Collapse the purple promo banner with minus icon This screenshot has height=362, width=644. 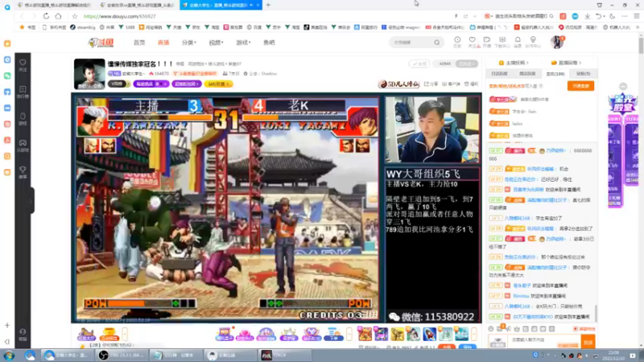click(x=623, y=86)
